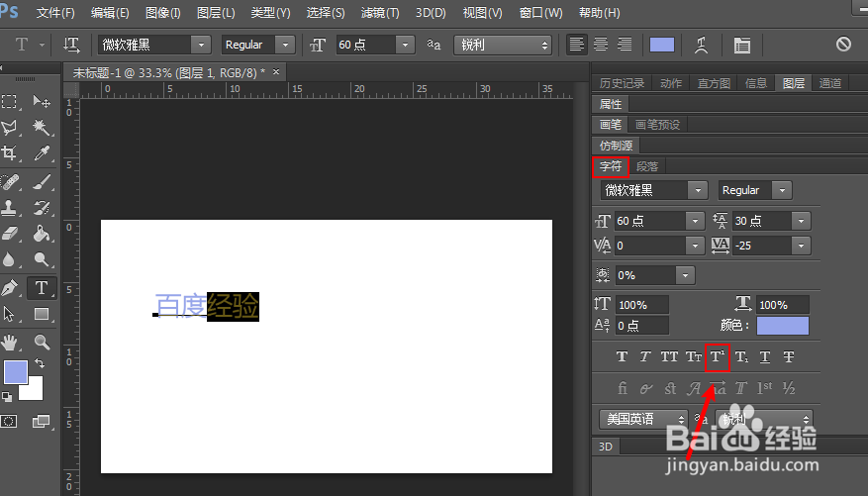868x496 pixels.
Task: Align text left in options bar
Action: pyautogui.click(x=576, y=45)
